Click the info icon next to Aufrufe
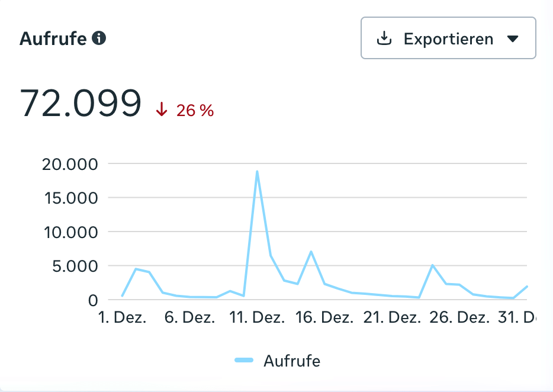Viewport: 553px width, 392px height. [99, 39]
